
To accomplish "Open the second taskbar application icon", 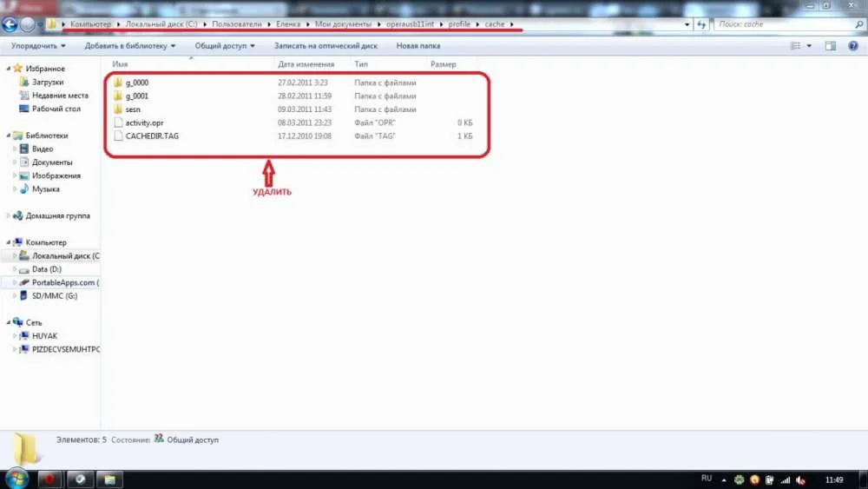I will (80, 479).
